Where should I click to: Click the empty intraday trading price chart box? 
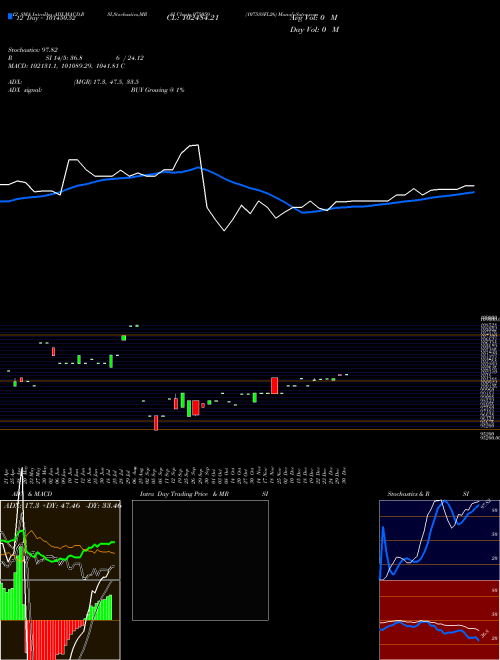(200, 560)
